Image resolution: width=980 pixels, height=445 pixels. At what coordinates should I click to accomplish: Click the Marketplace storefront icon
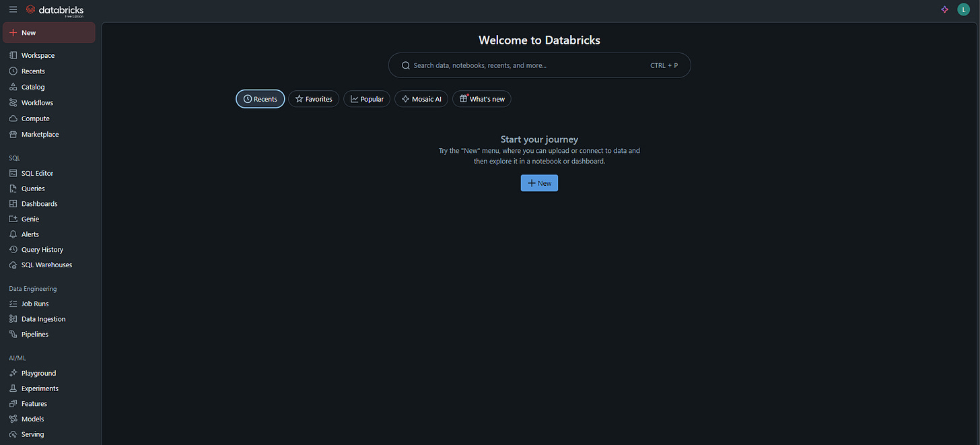pos(13,134)
